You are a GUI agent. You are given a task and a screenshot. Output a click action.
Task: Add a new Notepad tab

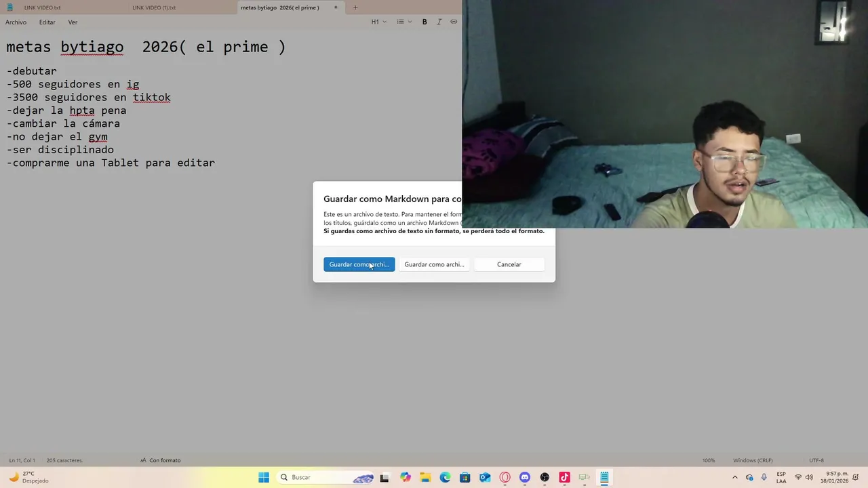pyautogui.click(x=355, y=7)
